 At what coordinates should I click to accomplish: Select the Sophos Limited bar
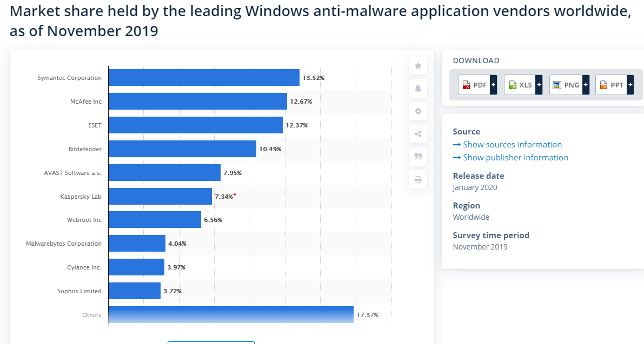point(134,291)
